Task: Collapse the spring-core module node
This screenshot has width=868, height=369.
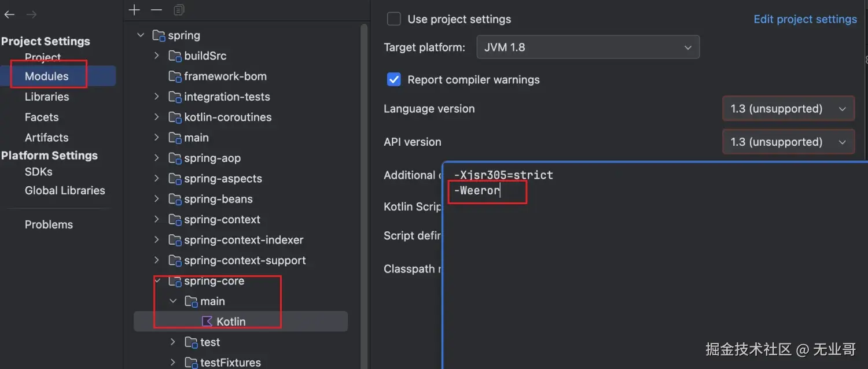Action: click(x=157, y=281)
